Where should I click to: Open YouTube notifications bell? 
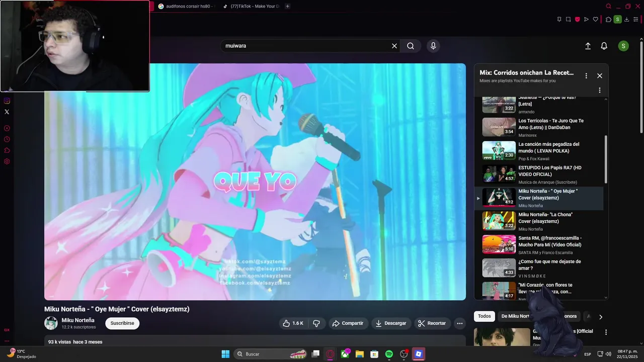pos(604,46)
